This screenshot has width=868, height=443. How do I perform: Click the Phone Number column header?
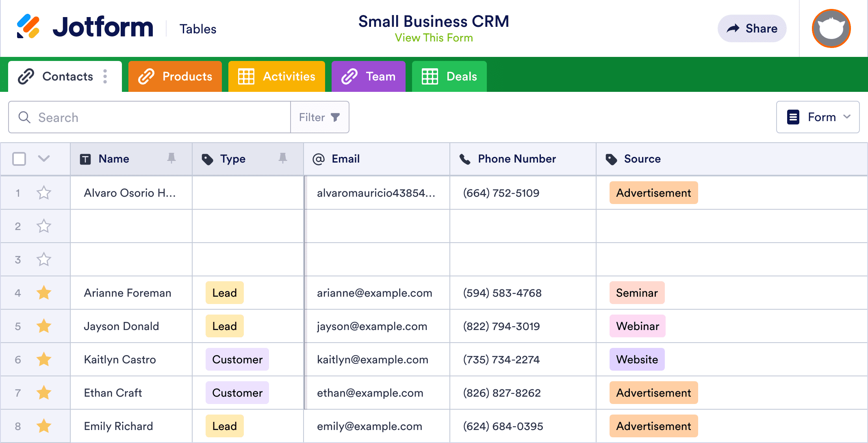point(523,159)
